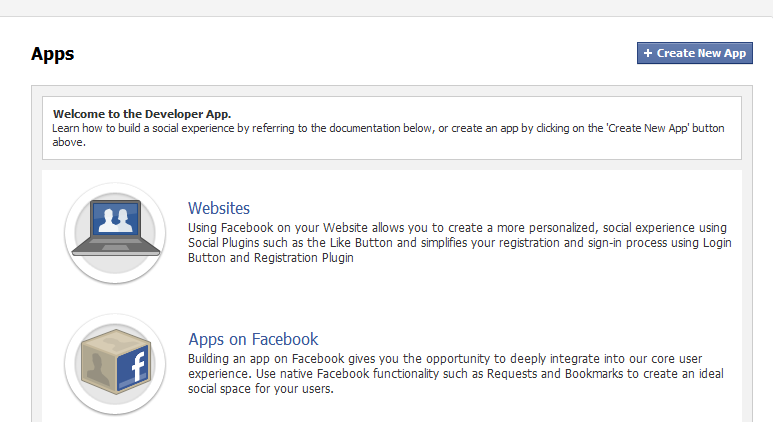The height and width of the screenshot is (422, 773).
Task: Click the Create New App button
Action: [x=695, y=53]
